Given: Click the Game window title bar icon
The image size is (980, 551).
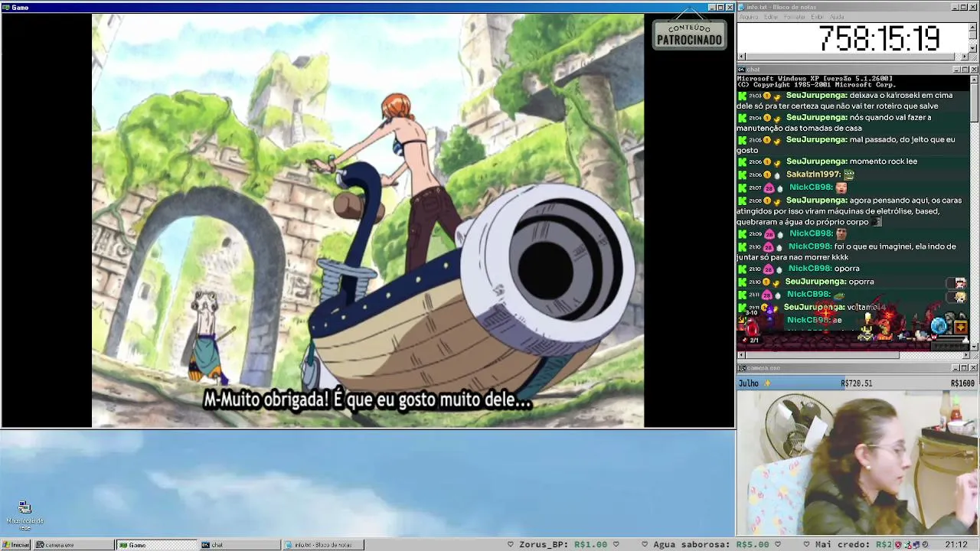Looking at the screenshot, I should tap(6, 7).
